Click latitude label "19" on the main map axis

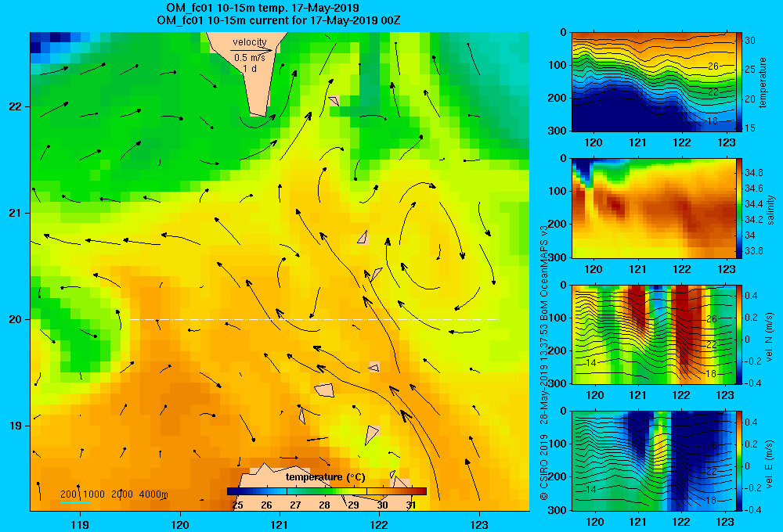(15, 426)
